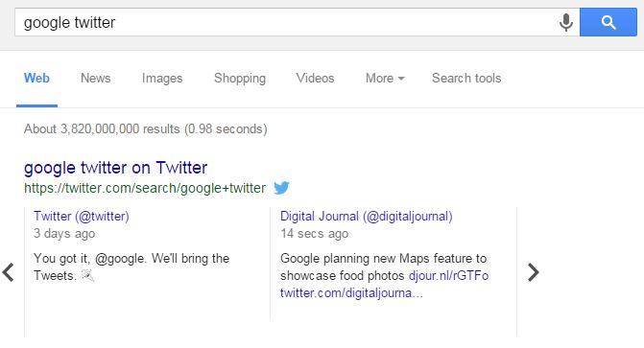644x348 pixels.
Task: Expand the More dropdown menu
Action: point(385,78)
